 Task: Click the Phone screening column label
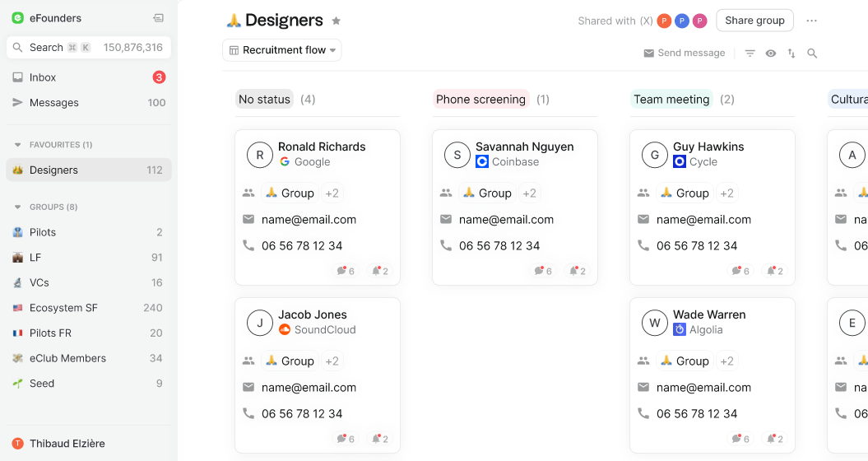click(481, 99)
